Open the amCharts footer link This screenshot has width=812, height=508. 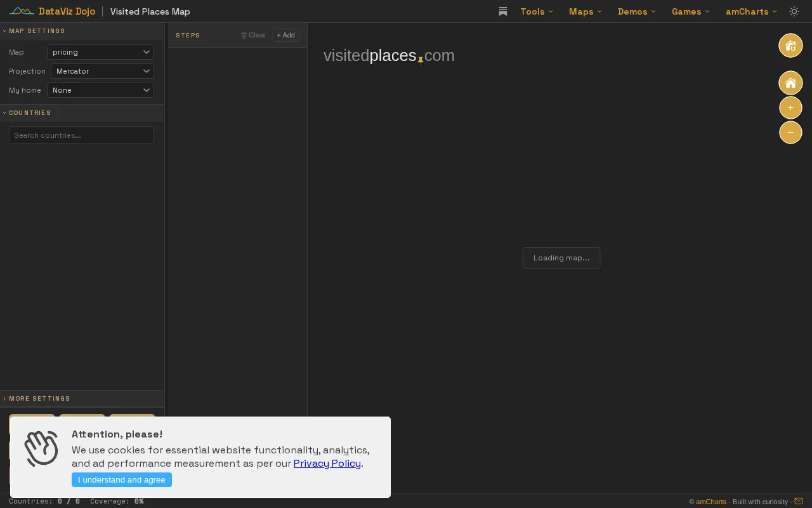tap(710, 502)
